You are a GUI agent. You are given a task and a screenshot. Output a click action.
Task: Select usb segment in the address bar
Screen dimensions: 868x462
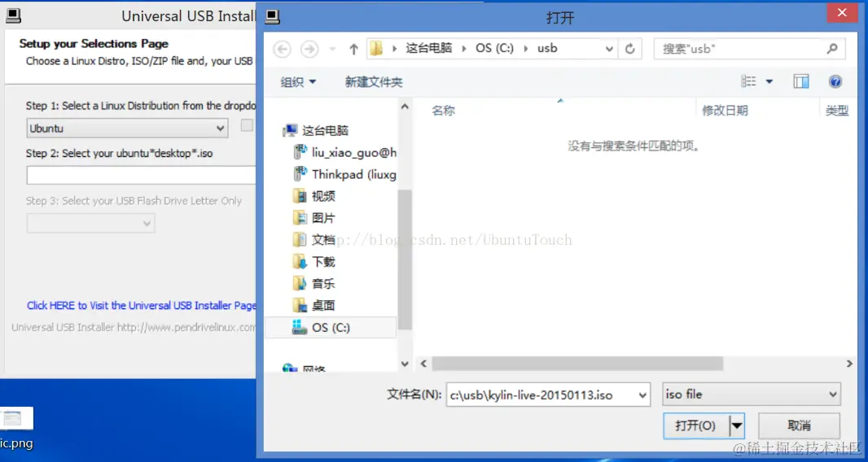[x=547, y=48]
